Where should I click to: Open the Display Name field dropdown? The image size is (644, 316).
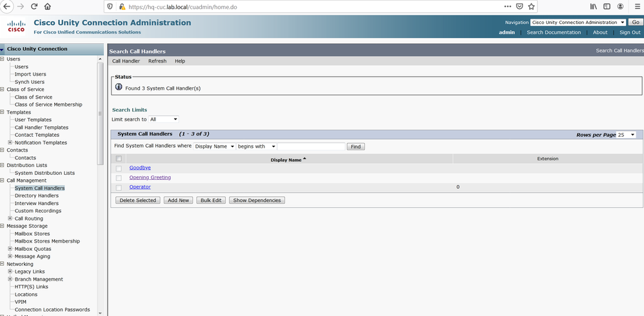[x=215, y=146]
